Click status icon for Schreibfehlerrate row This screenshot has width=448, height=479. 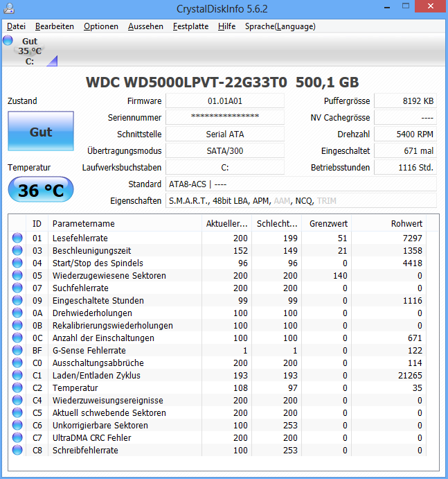pyautogui.click(x=17, y=451)
